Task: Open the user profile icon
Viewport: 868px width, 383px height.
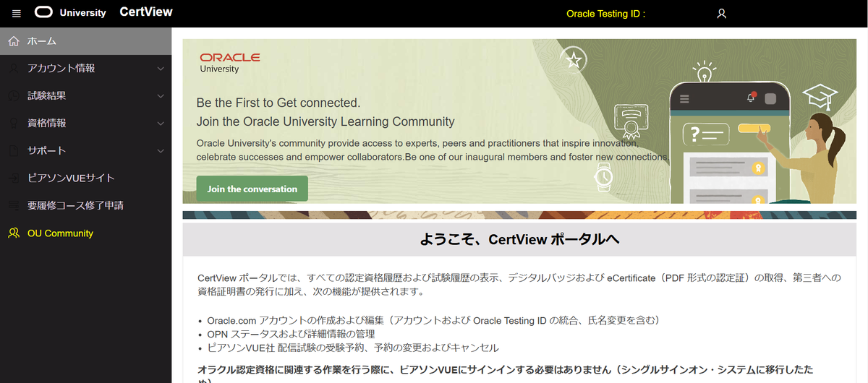Action: pyautogui.click(x=721, y=14)
